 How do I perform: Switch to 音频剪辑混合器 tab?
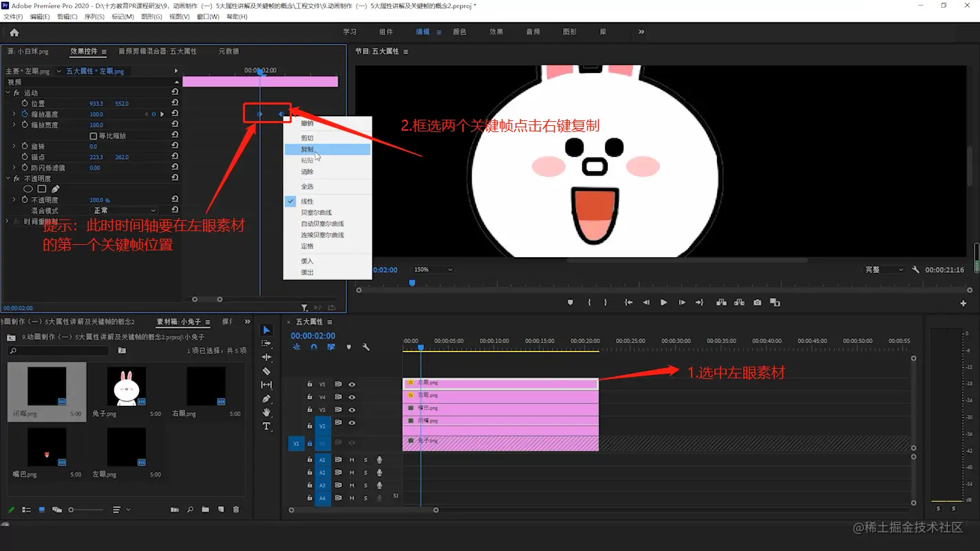[158, 52]
